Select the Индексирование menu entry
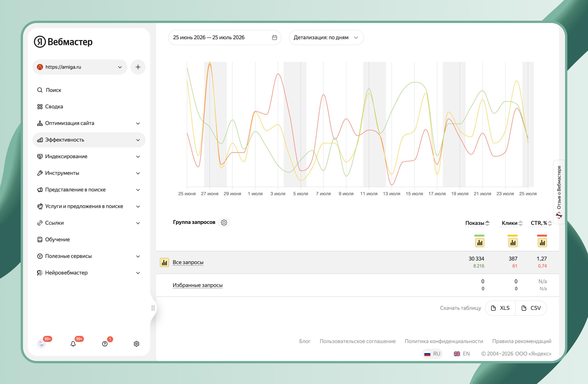The height and width of the screenshot is (384, 588). point(89,157)
